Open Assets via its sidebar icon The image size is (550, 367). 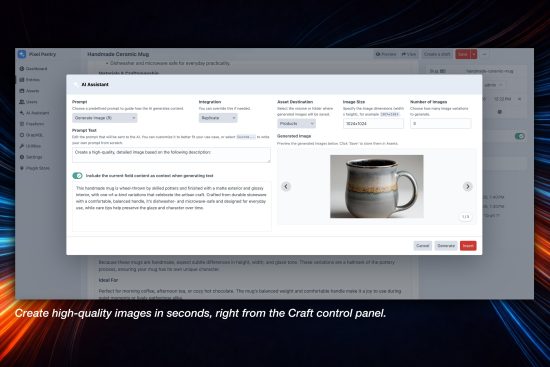pos(22,91)
